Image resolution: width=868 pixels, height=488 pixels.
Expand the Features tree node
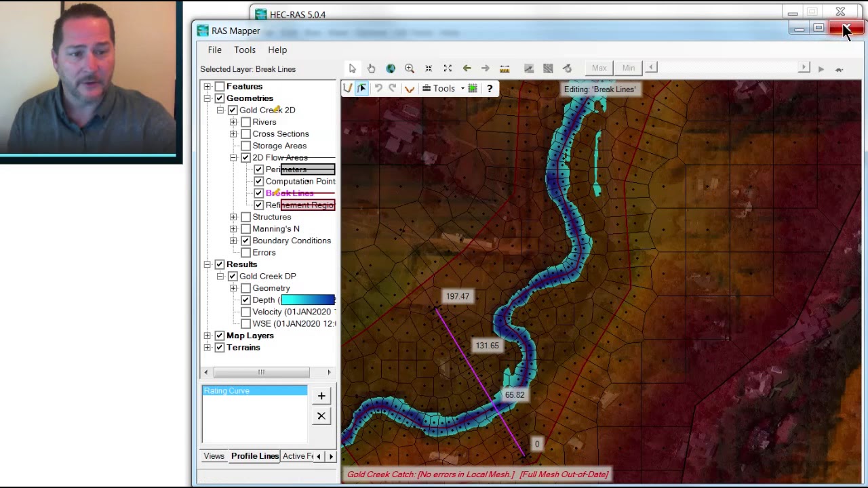[207, 87]
